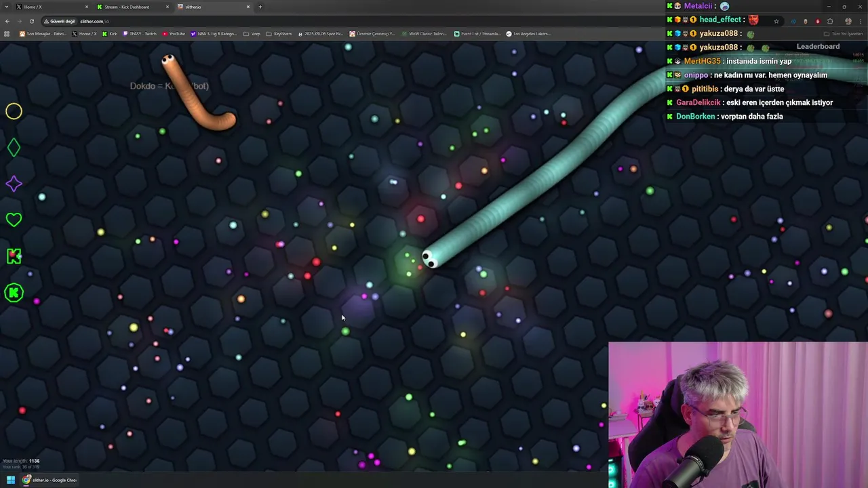Open the 2025-09-06 Spor bookmark
Viewport: 868px width, 488px height.
click(321, 34)
